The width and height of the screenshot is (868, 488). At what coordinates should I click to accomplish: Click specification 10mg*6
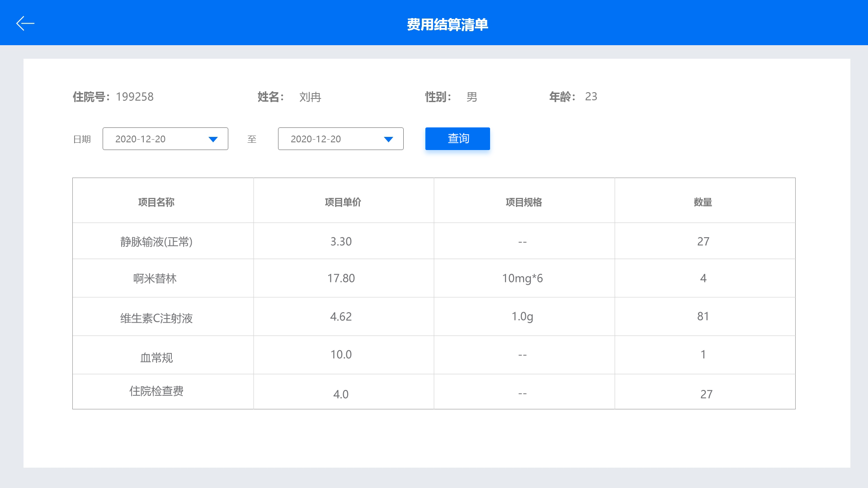pyautogui.click(x=523, y=278)
